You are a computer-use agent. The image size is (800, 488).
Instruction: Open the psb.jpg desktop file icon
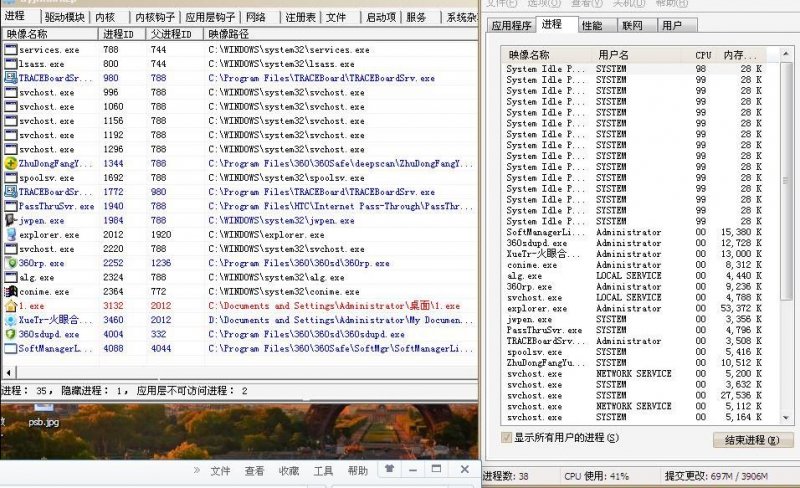(44, 414)
